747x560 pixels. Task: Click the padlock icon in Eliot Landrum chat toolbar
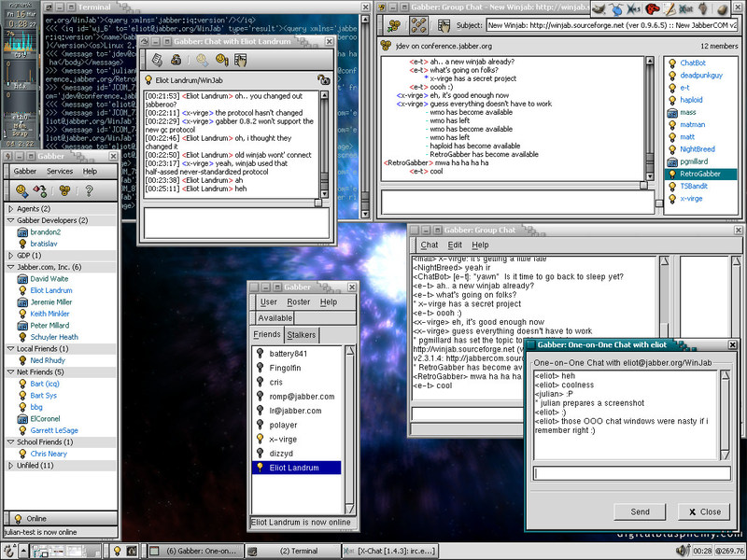[176, 60]
